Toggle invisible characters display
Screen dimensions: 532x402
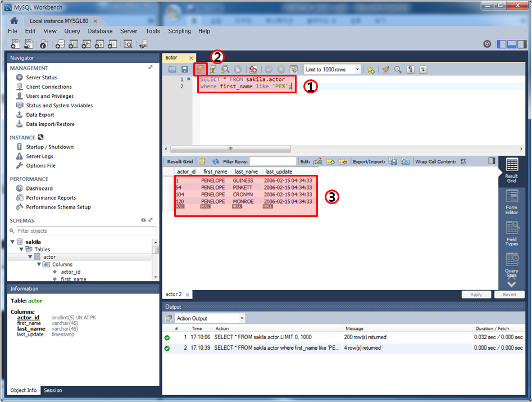[411, 70]
